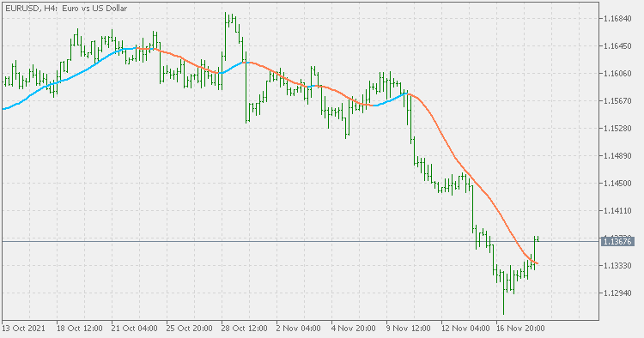Click the EURUSD, H4 chart title text
Viewport: 644px width, 338px height.
coord(66,9)
